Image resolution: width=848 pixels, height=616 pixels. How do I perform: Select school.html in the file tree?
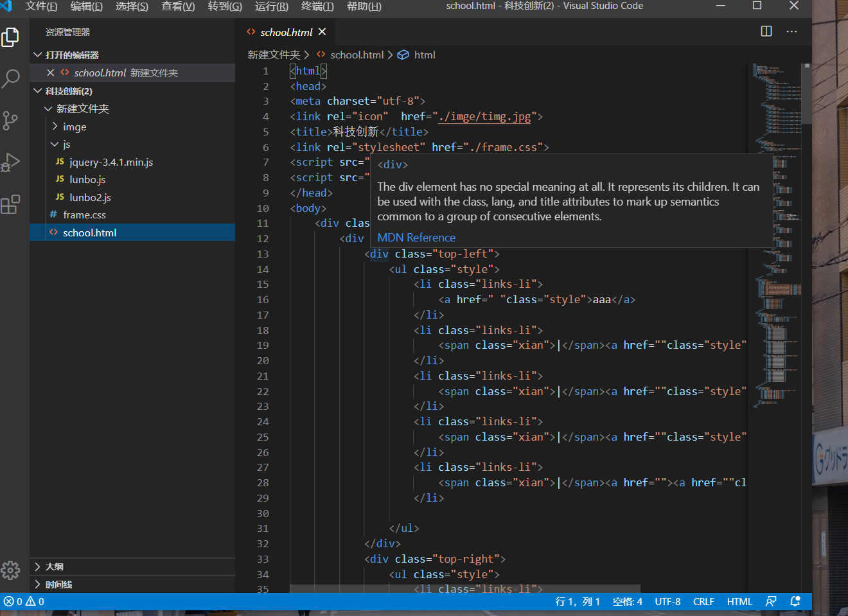coord(132,233)
